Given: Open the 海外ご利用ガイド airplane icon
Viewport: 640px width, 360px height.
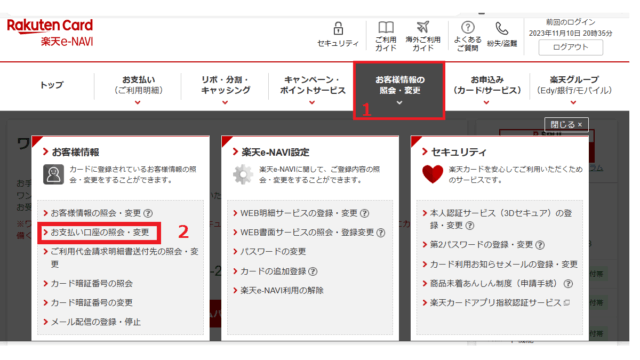Looking at the screenshot, I should [423, 27].
